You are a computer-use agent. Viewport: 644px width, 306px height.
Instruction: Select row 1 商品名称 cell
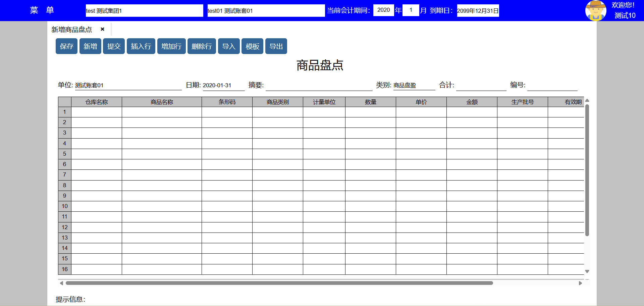click(162, 112)
